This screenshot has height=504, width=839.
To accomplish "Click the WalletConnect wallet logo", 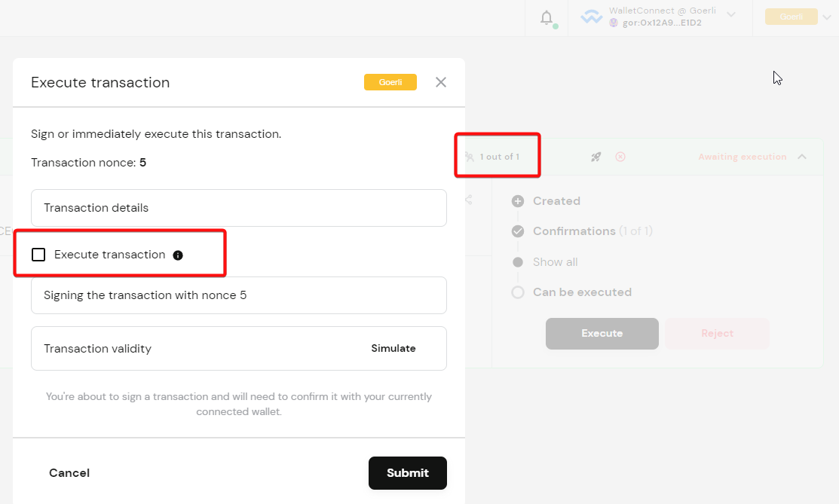I will 592,16.
